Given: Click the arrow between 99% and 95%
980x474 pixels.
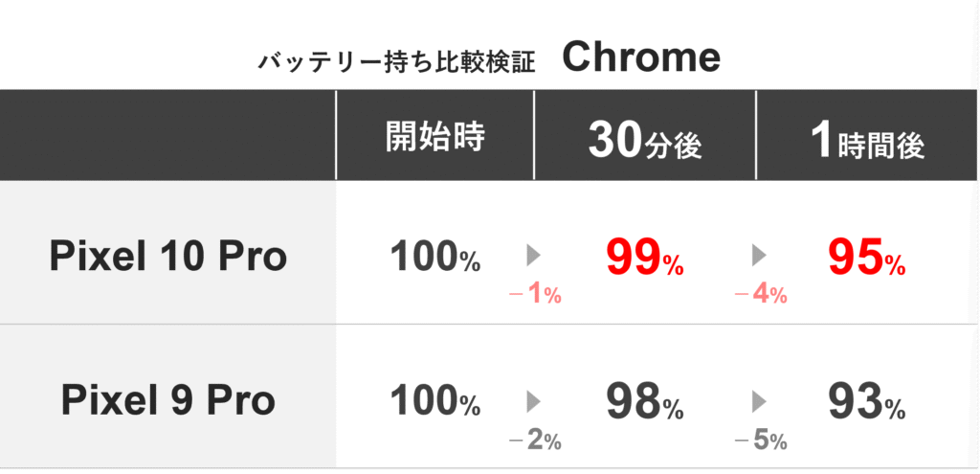Looking at the screenshot, I should [x=760, y=256].
